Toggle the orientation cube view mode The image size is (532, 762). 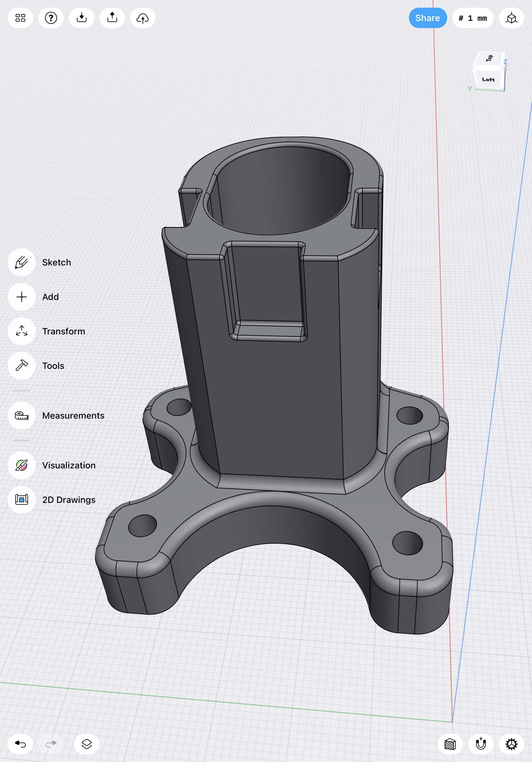511,18
